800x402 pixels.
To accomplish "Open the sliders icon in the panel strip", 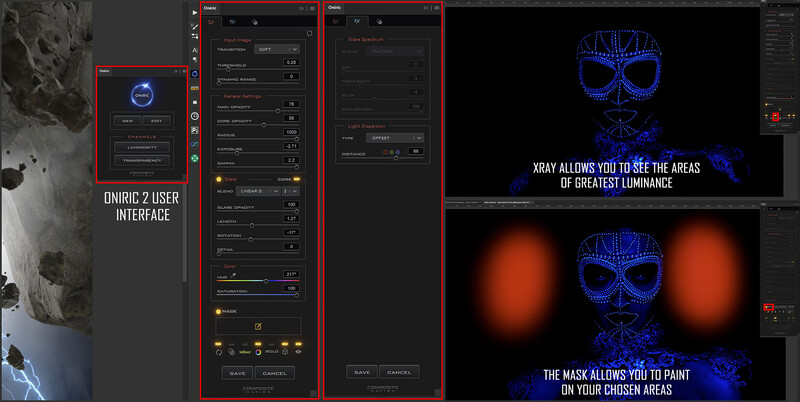I will (195, 36).
